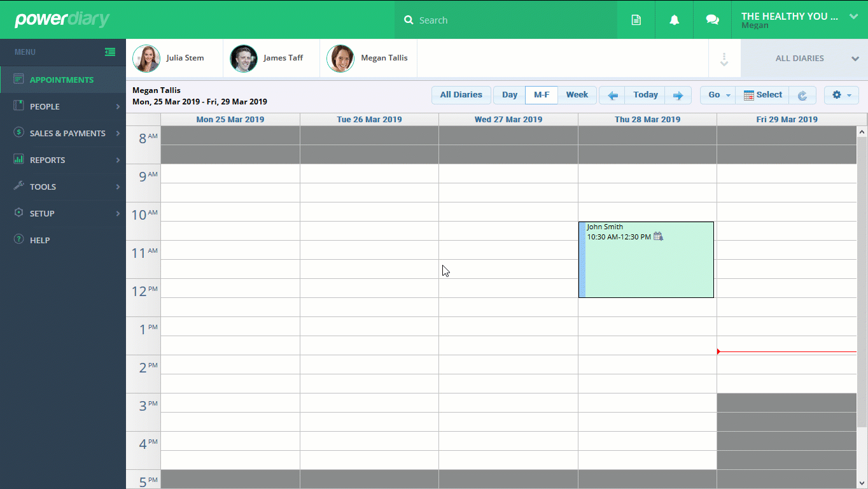Click the MENU label in sidebar
This screenshot has width=868, height=489.
tap(25, 52)
